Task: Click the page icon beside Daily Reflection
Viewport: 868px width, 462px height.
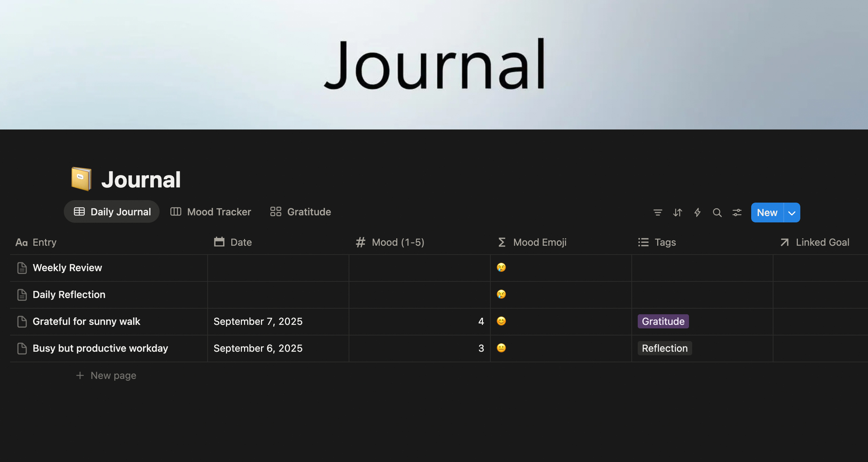Action: pyautogui.click(x=22, y=295)
